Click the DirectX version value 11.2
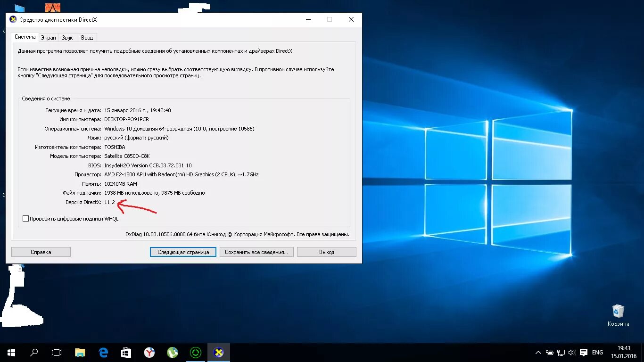644x362 pixels. pos(109,202)
